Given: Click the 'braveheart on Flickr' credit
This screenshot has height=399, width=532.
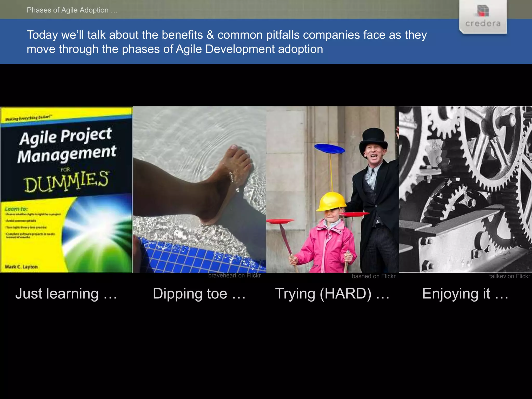Looking at the screenshot, I should pyautogui.click(x=234, y=276).
